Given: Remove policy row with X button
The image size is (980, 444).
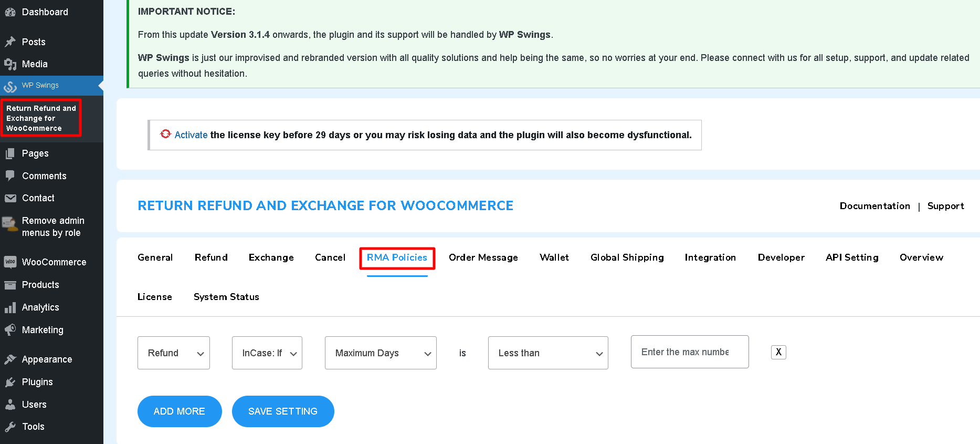Looking at the screenshot, I should pyautogui.click(x=778, y=352).
